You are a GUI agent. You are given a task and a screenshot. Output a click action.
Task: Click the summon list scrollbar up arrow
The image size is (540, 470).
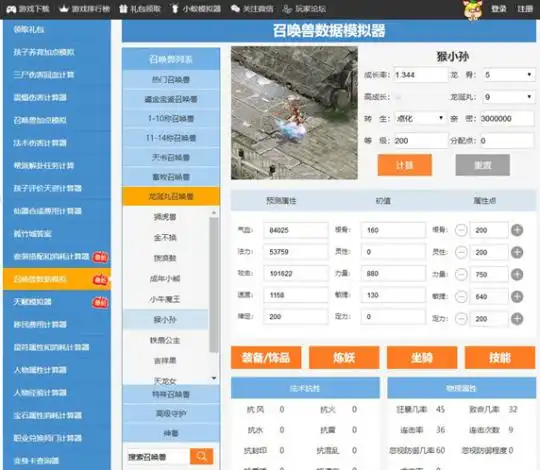pyautogui.click(x=214, y=213)
